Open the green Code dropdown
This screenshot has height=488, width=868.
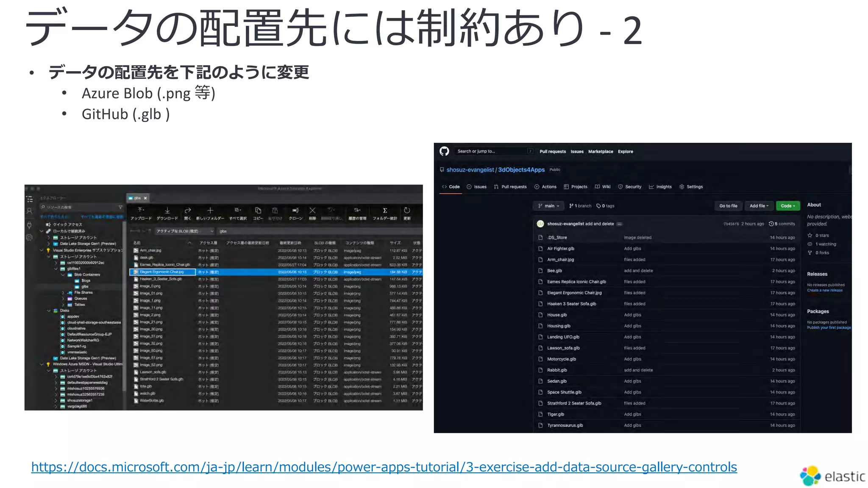tap(788, 206)
